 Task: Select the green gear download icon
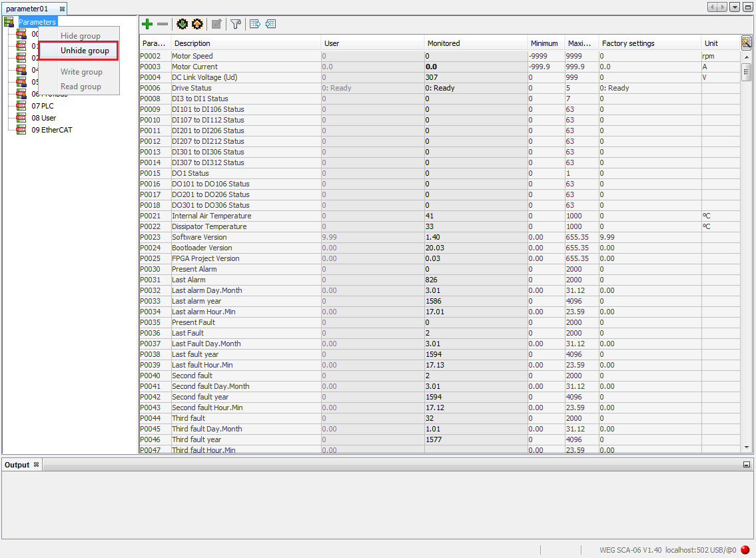point(183,24)
